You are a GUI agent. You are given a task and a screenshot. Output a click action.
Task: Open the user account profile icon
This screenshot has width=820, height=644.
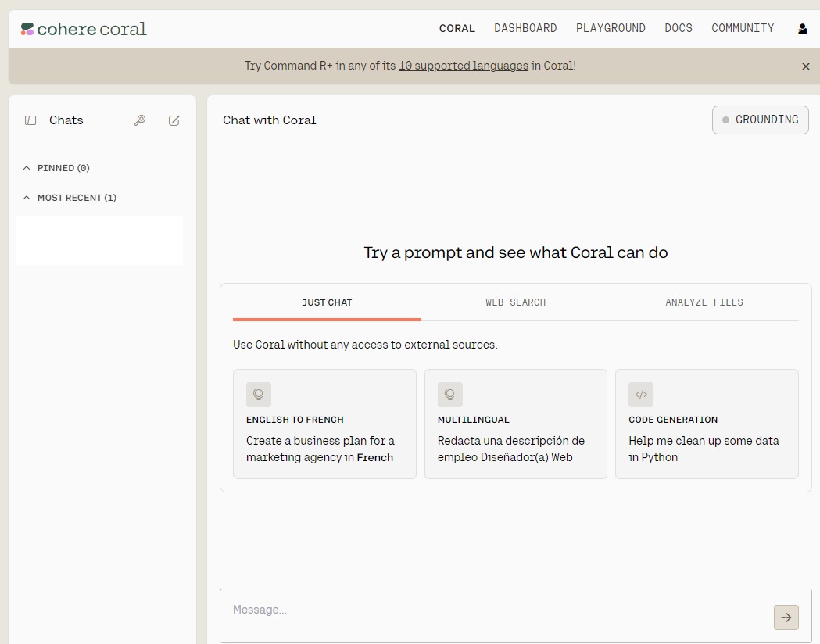(802, 29)
